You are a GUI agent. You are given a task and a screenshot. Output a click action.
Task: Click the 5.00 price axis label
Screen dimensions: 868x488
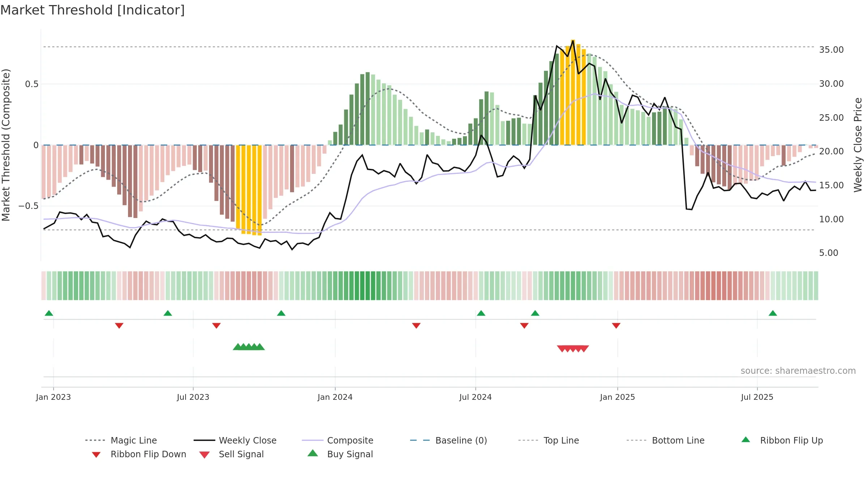[x=829, y=253]
